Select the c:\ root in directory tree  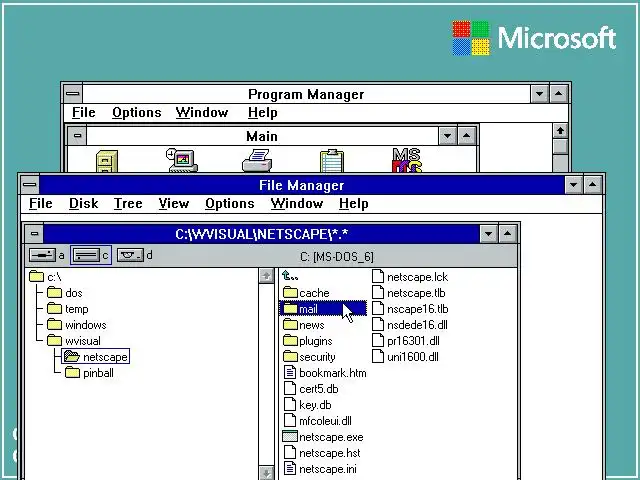45,277
